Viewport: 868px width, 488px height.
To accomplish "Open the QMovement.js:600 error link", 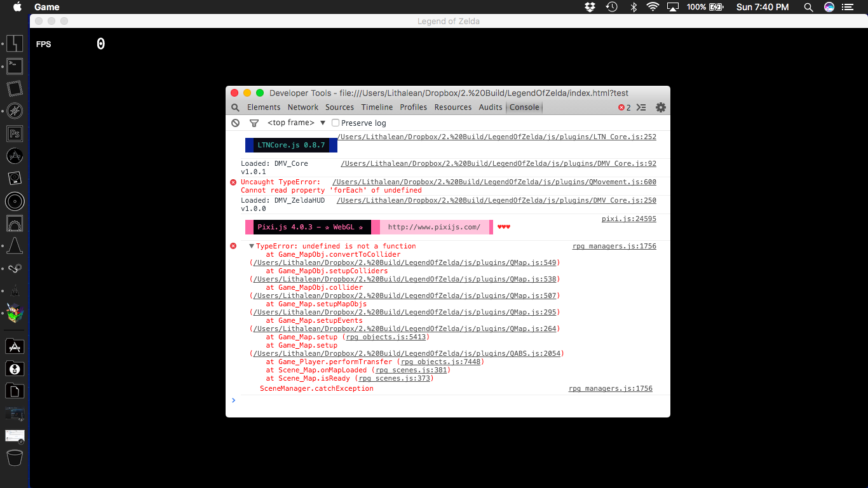I will pos(494,182).
